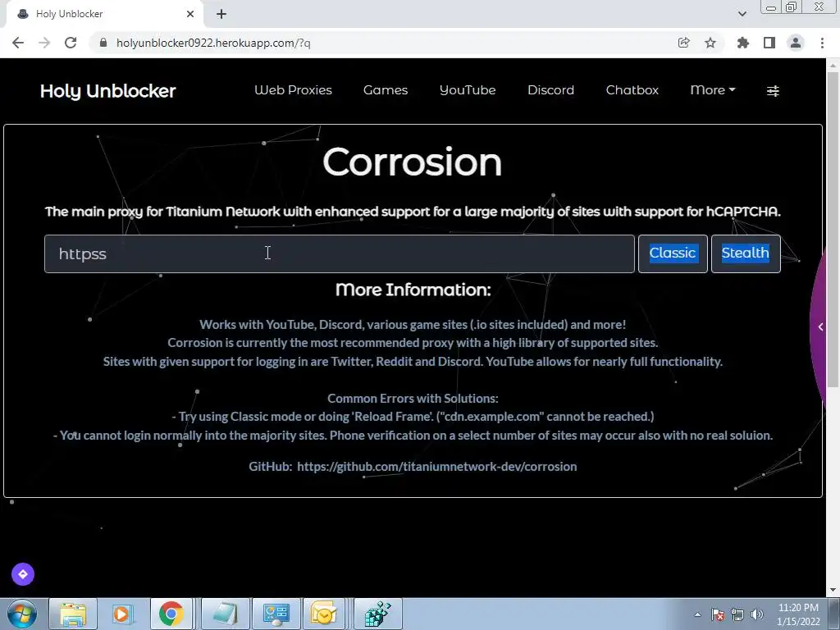Open the volume speaker tray icon

point(757,614)
